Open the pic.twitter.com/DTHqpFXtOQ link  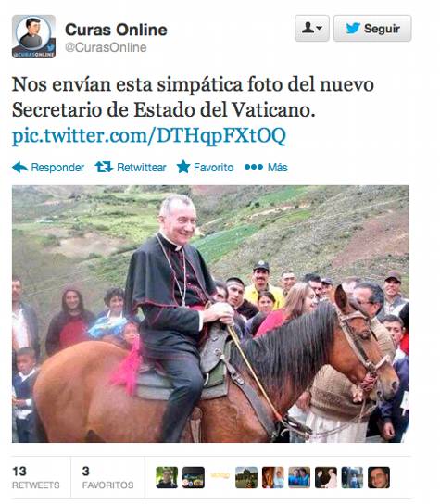[x=149, y=135]
